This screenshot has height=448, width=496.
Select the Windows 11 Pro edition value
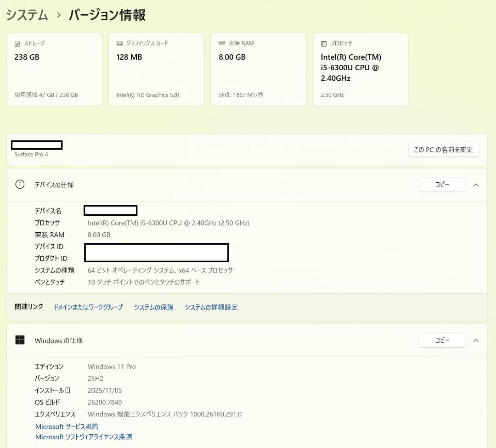(x=112, y=367)
